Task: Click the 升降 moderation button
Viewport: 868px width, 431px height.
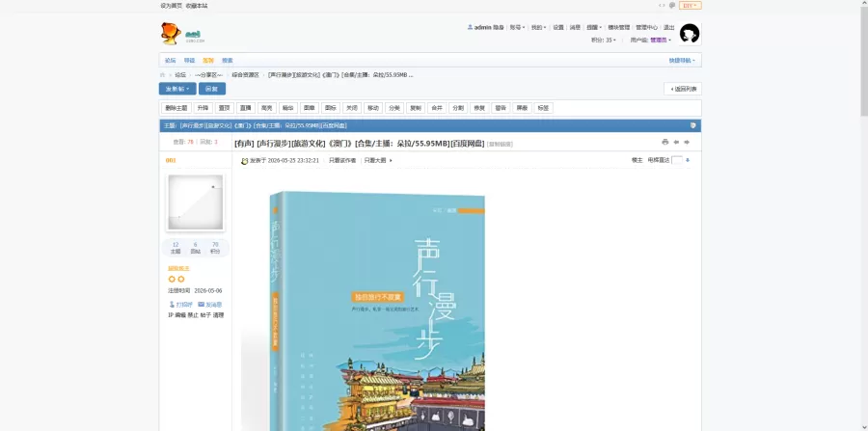Action: point(203,108)
